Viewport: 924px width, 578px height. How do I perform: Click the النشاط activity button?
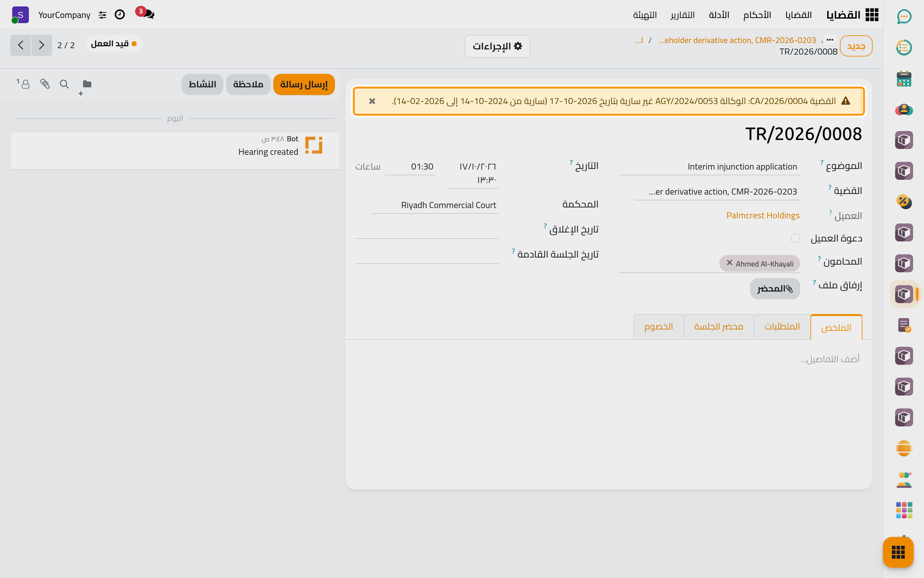click(202, 84)
